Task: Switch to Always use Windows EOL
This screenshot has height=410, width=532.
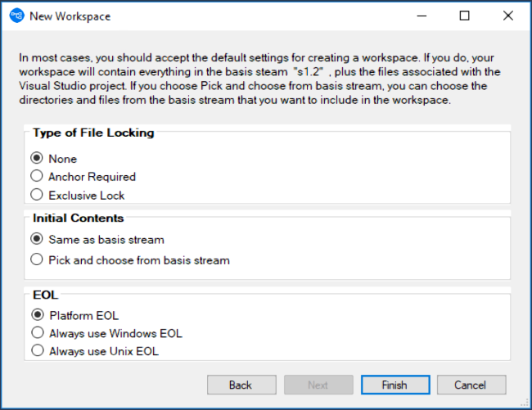Action: (36, 333)
